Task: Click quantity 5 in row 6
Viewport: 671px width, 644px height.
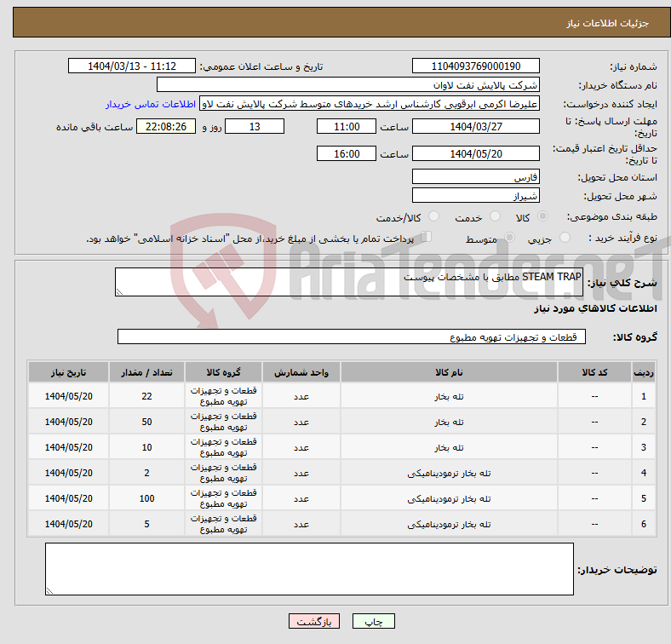Action: (146, 524)
